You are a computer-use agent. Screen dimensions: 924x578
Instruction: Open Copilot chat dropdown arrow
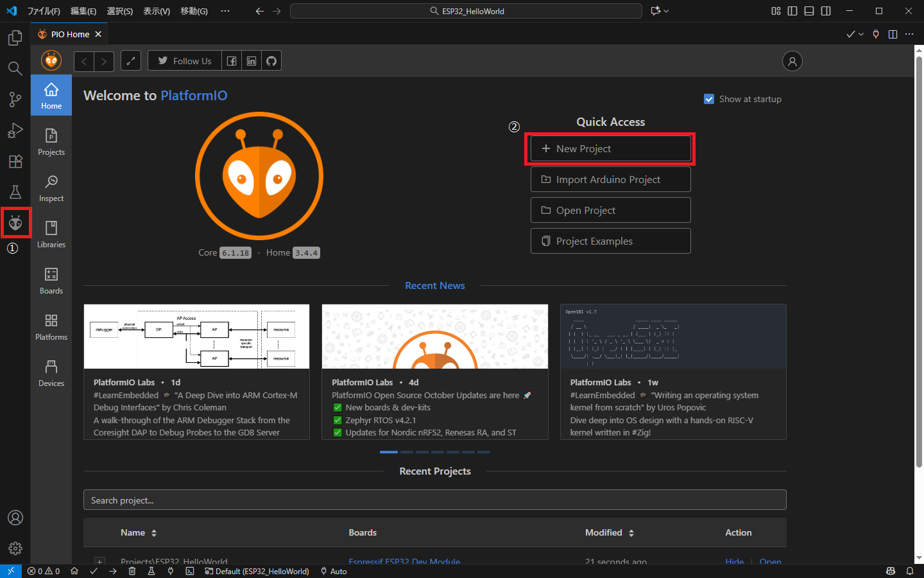(x=666, y=11)
